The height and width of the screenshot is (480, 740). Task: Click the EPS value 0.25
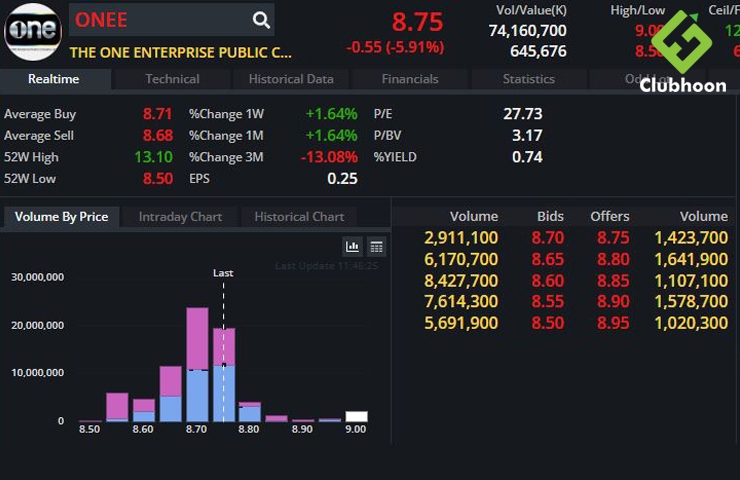342,178
